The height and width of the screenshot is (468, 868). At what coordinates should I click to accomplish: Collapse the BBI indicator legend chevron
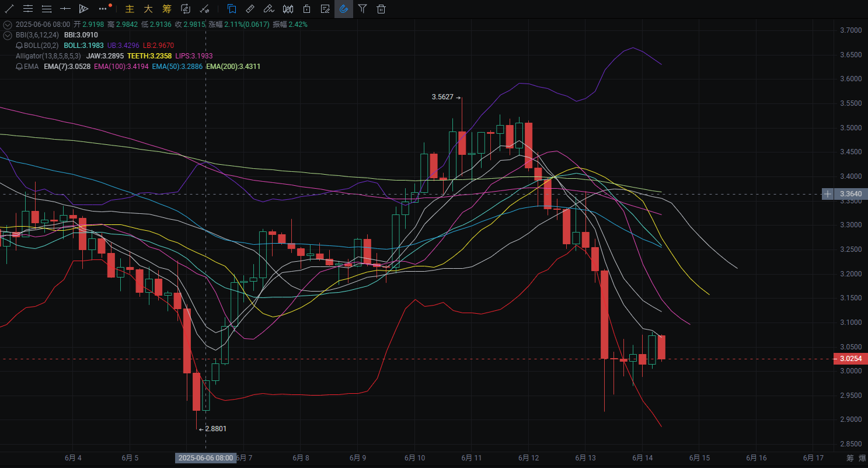(x=8, y=35)
